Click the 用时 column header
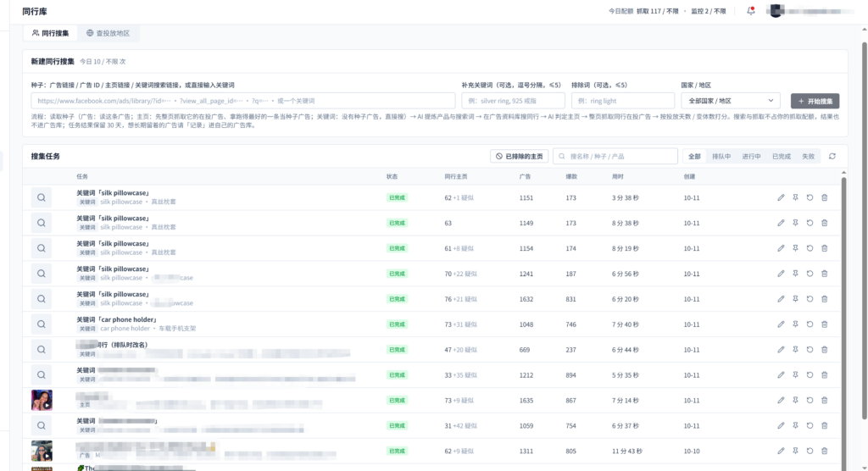 pos(617,176)
